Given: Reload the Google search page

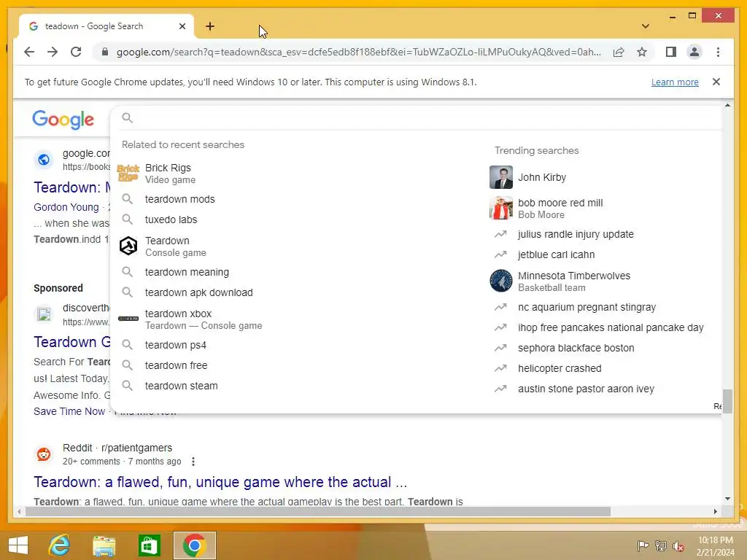Looking at the screenshot, I should point(76,52).
